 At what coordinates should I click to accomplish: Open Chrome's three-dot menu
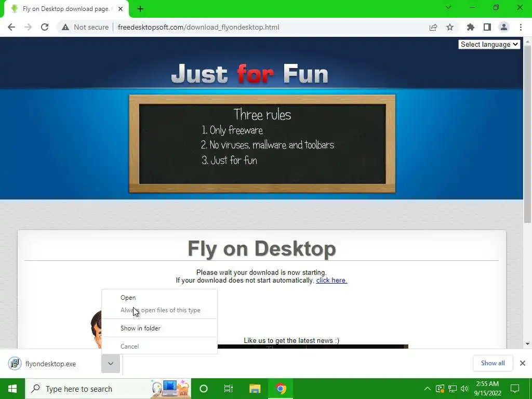pyautogui.click(x=521, y=27)
